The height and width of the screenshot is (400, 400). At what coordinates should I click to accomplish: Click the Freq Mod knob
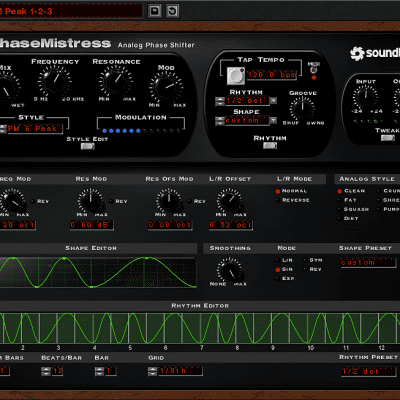12,201
